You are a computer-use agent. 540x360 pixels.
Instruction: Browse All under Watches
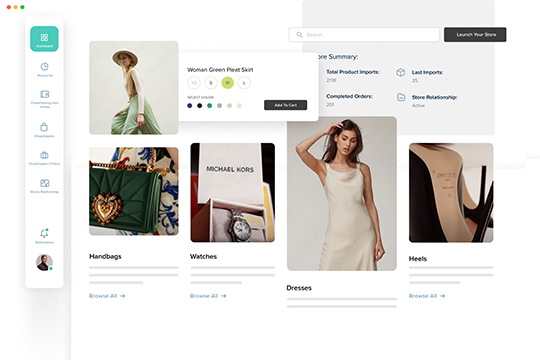[208, 296]
